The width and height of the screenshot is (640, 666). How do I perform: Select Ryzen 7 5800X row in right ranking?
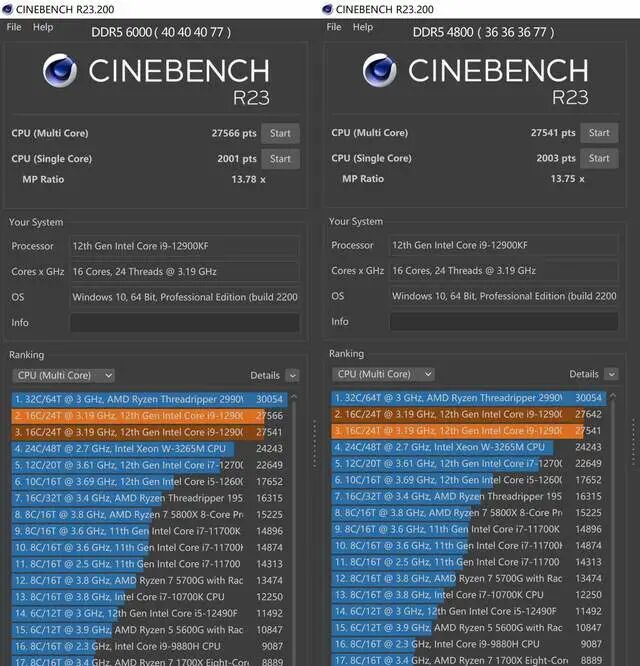469,513
